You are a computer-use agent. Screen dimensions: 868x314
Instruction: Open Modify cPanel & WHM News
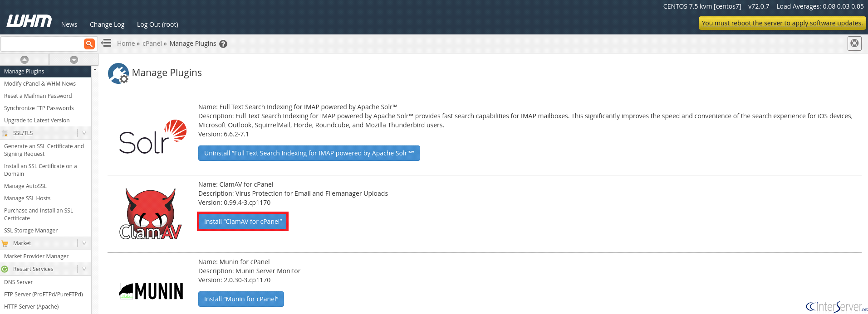pyautogui.click(x=40, y=84)
